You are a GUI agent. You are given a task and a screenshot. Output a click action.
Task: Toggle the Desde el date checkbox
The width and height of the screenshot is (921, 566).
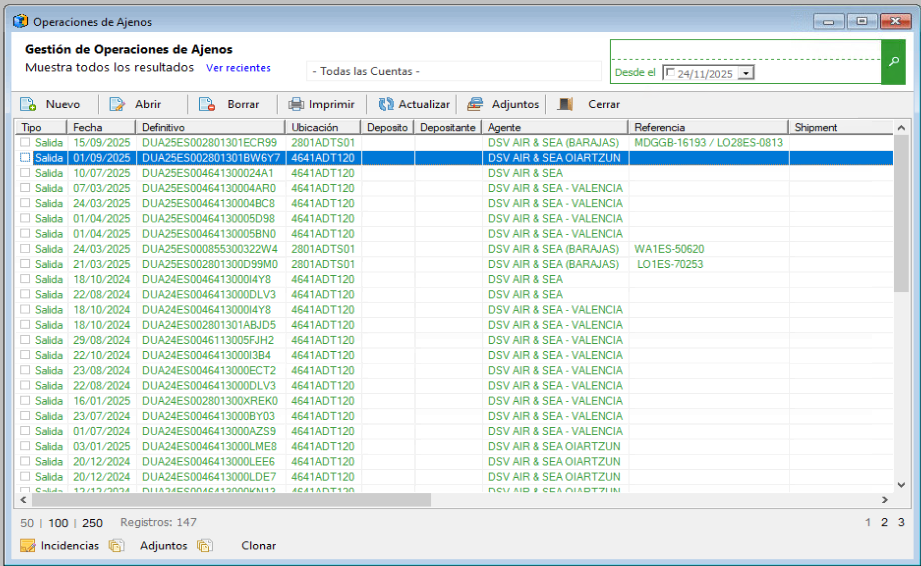(x=669, y=73)
